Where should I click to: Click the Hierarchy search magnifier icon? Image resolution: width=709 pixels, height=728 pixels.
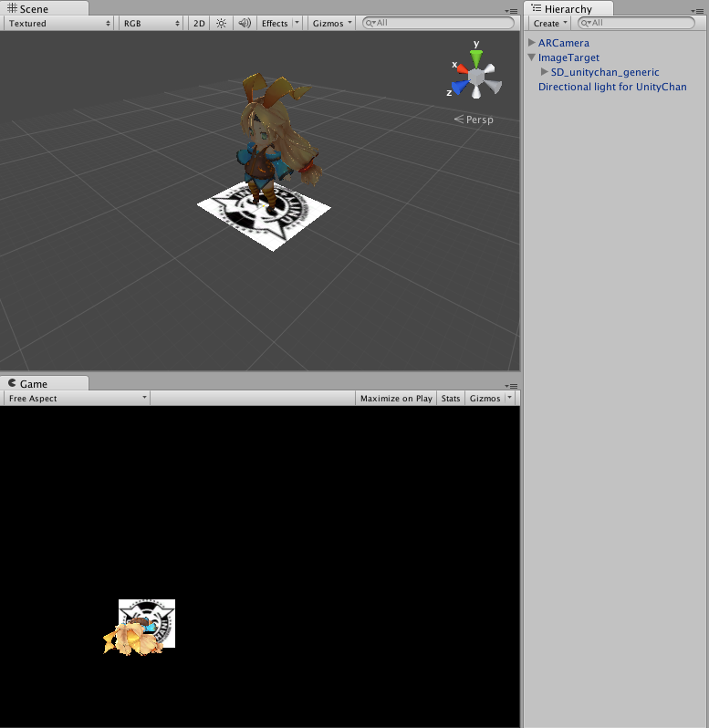[x=586, y=23]
